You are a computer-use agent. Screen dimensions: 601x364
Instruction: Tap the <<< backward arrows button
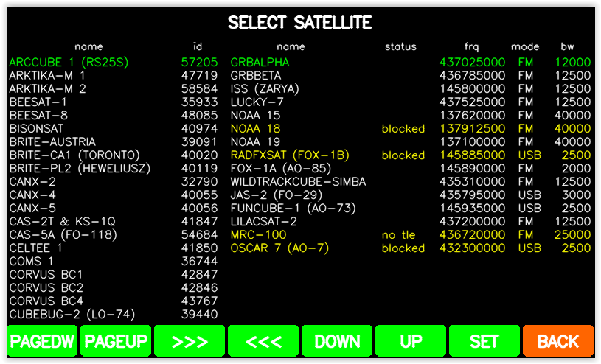point(263,340)
